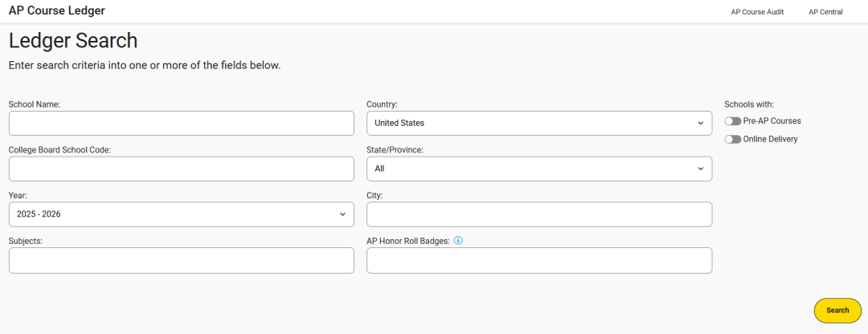
Task: Click the AP Honor Roll Badges info icon
Action: 458,241
